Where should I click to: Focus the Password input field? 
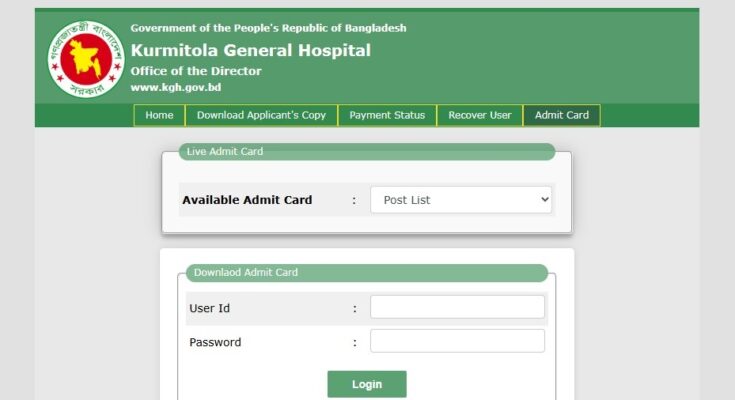click(457, 341)
